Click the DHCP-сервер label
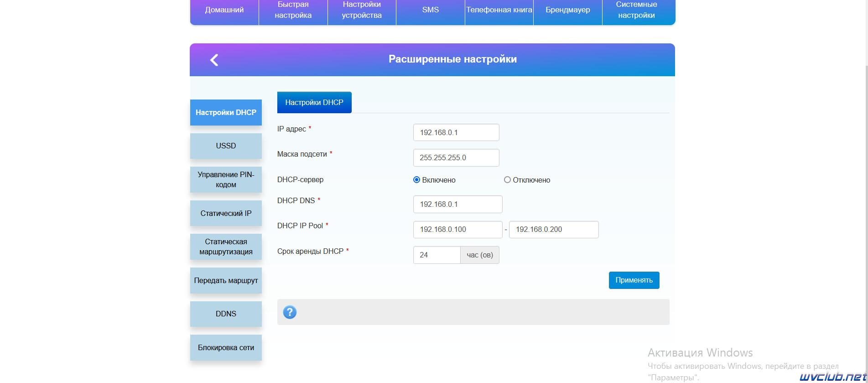 [300, 179]
